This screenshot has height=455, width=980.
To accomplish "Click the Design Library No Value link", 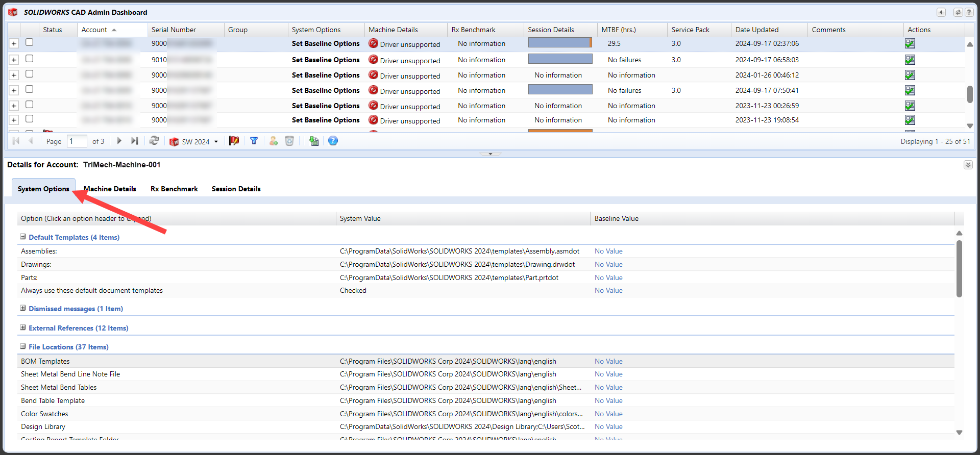I will click(x=608, y=426).
